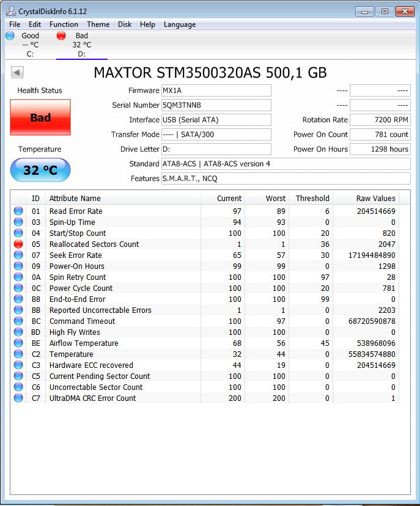Select raw value 17194484890
The height and width of the screenshot is (506, 420).
coord(372,255)
